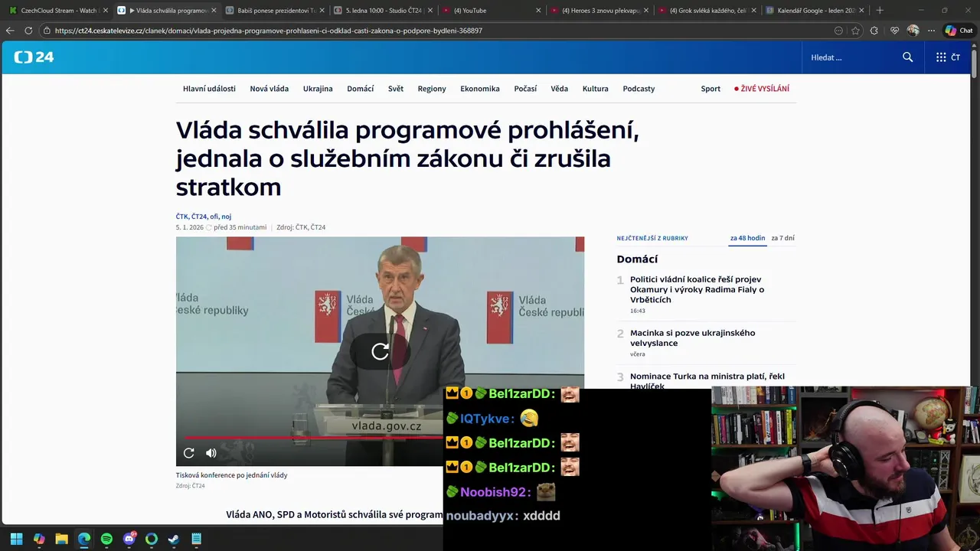980x551 pixels.
Task: Click browser back arrow
Action: (10, 31)
